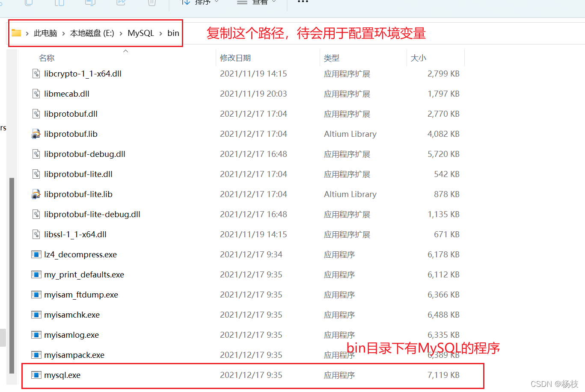
Task: Select file myisam_ftdump.exe
Action: pyautogui.click(x=81, y=295)
